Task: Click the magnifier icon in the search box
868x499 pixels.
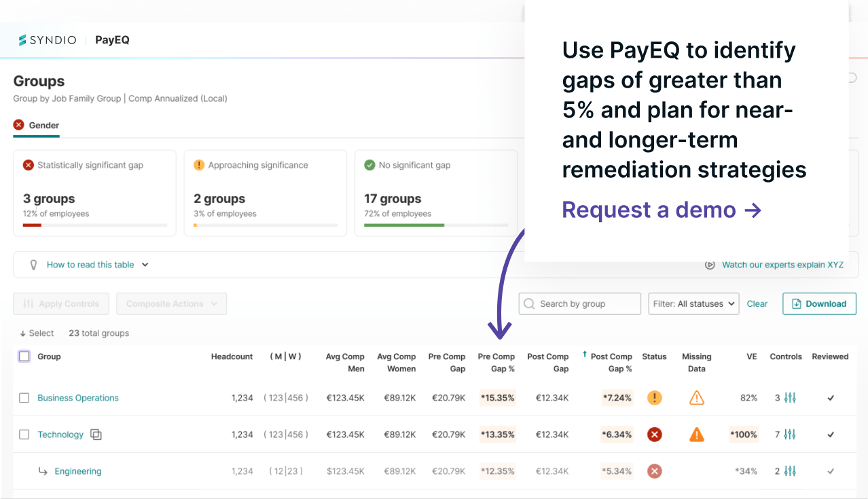Action: point(529,304)
